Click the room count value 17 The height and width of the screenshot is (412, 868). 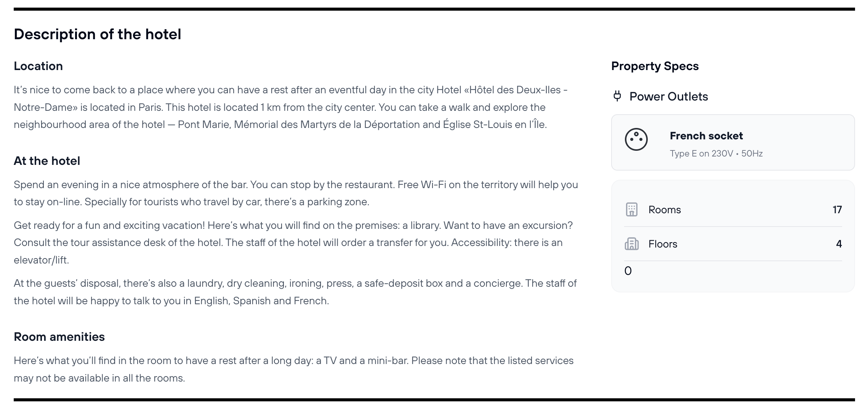click(837, 210)
